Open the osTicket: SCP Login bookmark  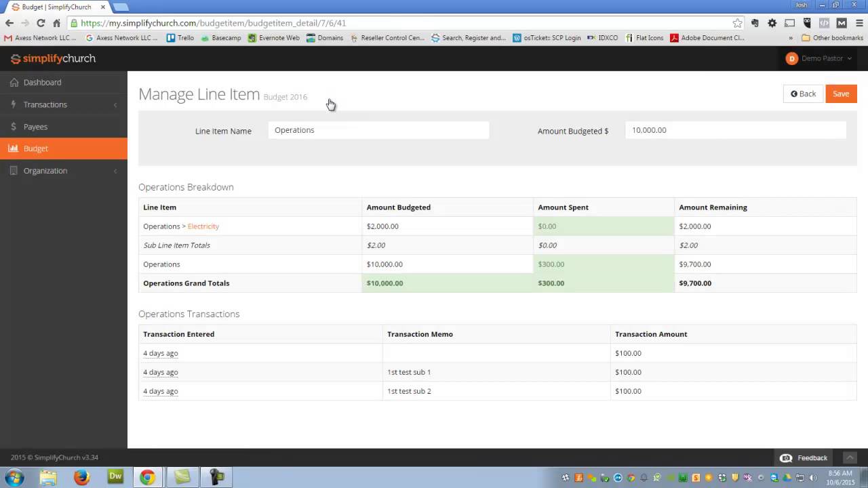547,38
